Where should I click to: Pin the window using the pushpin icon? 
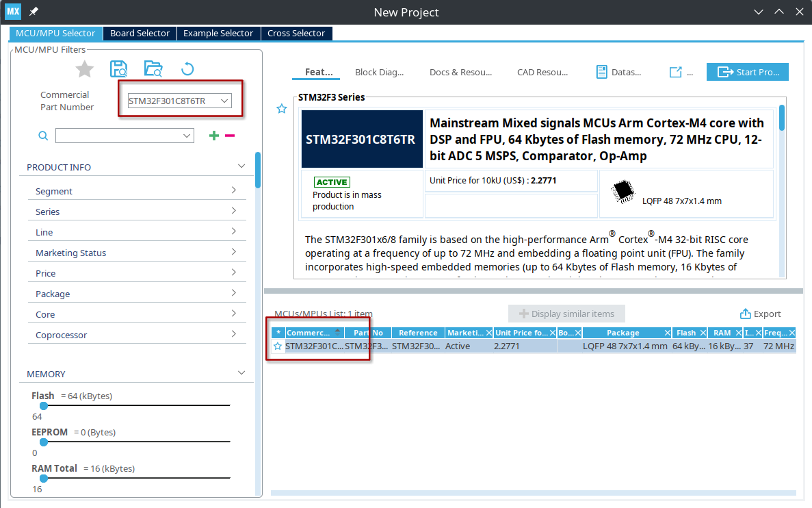[x=34, y=12]
